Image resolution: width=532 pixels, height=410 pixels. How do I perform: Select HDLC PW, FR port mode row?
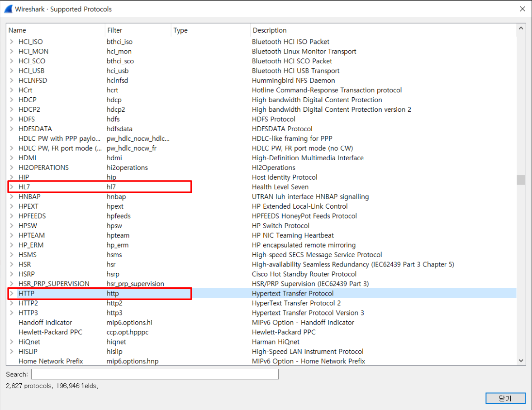coord(261,148)
